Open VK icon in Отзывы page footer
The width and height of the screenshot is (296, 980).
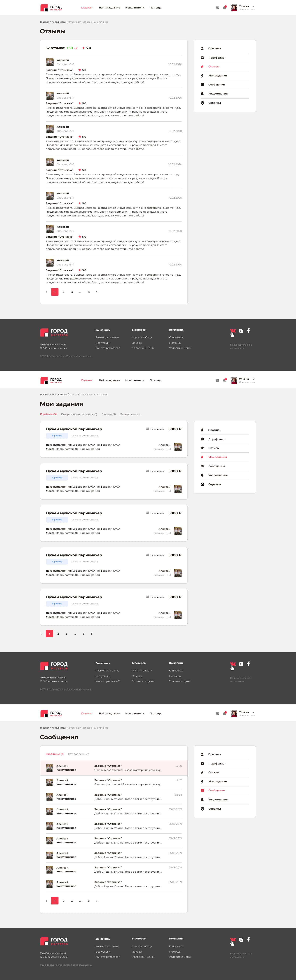[233, 331]
